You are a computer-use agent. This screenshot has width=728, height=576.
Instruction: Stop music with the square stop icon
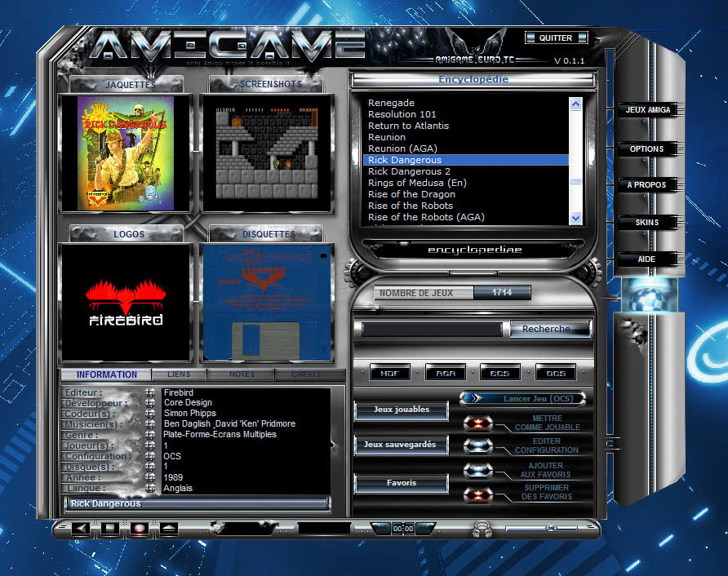(x=110, y=529)
